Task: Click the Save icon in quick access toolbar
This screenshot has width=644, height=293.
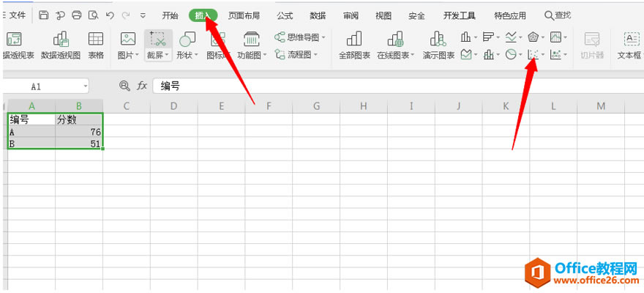Action: coord(43,15)
